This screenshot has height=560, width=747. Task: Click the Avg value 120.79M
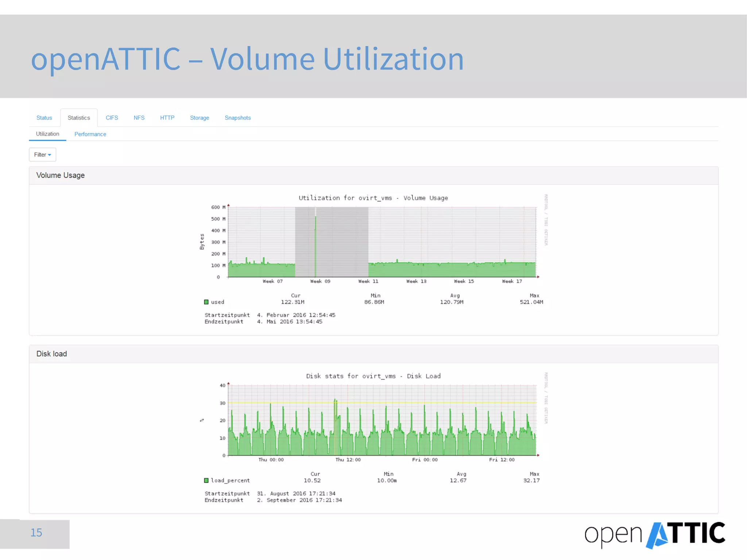tap(452, 302)
